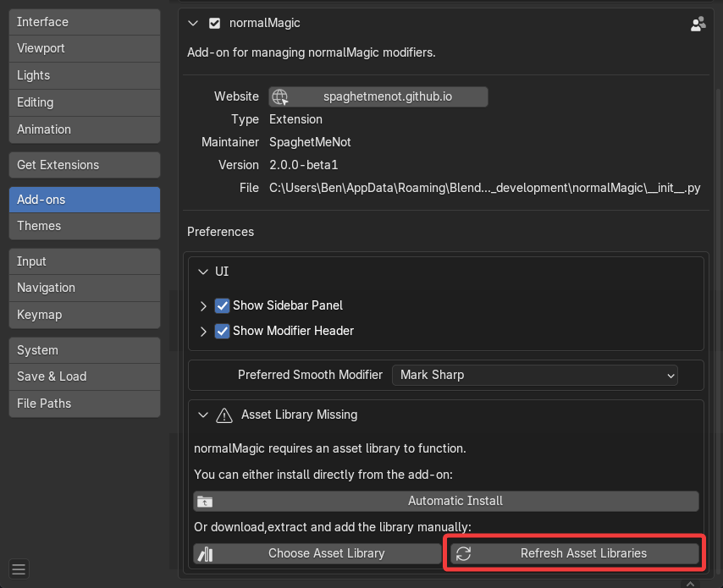Image resolution: width=723 pixels, height=588 pixels.
Task: Uncheck Show Modifier Header
Action: [223, 331]
